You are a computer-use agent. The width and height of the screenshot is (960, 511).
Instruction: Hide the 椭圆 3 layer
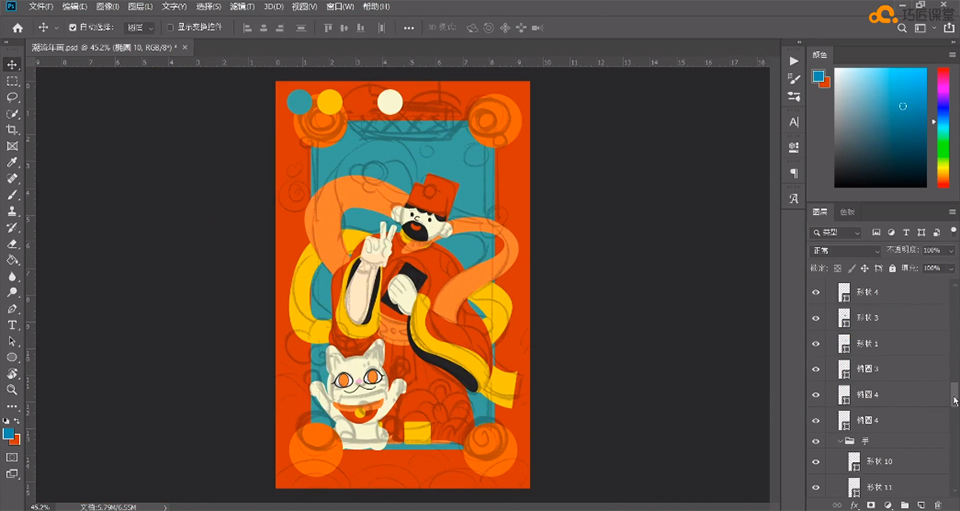click(x=816, y=369)
